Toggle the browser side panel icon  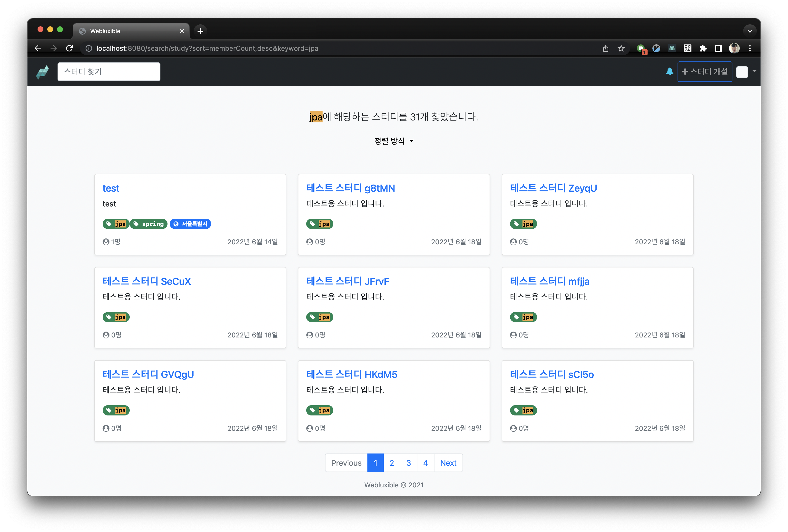pos(718,48)
